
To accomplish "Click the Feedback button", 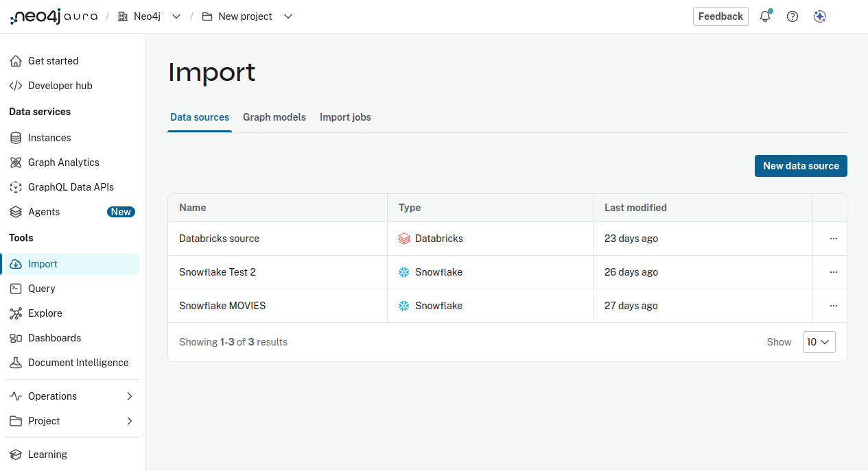I will (x=720, y=16).
